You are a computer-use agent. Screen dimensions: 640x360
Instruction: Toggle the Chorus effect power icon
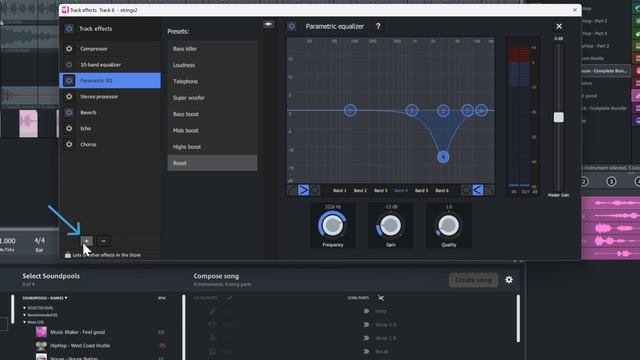pos(69,144)
